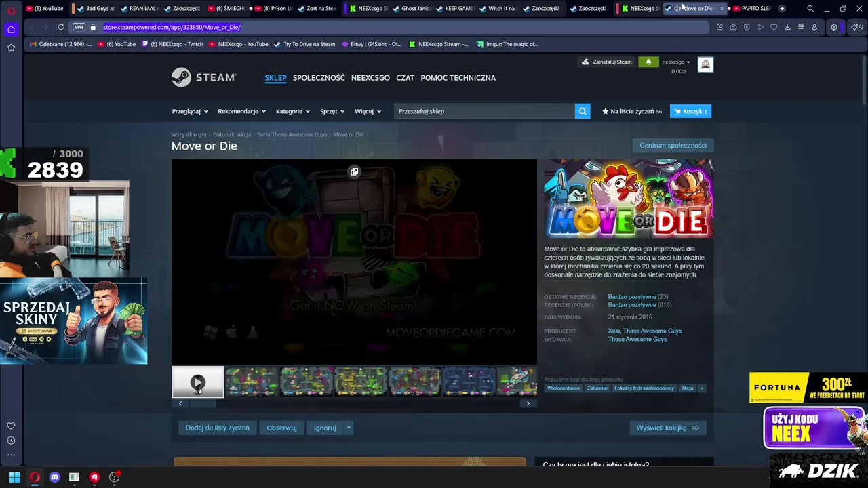Open Opera AI button
The height and width of the screenshot is (488, 868).
click(857, 27)
